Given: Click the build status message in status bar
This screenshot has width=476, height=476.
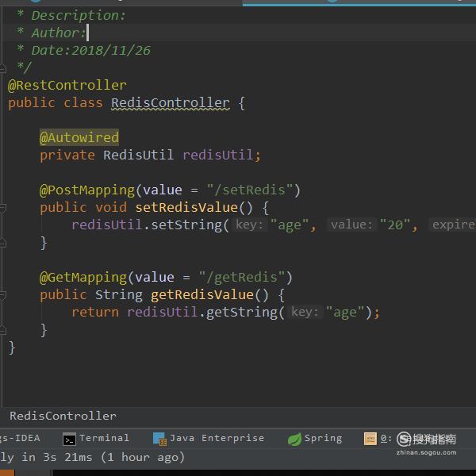Looking at the screenshot, I should pos(92,457).
